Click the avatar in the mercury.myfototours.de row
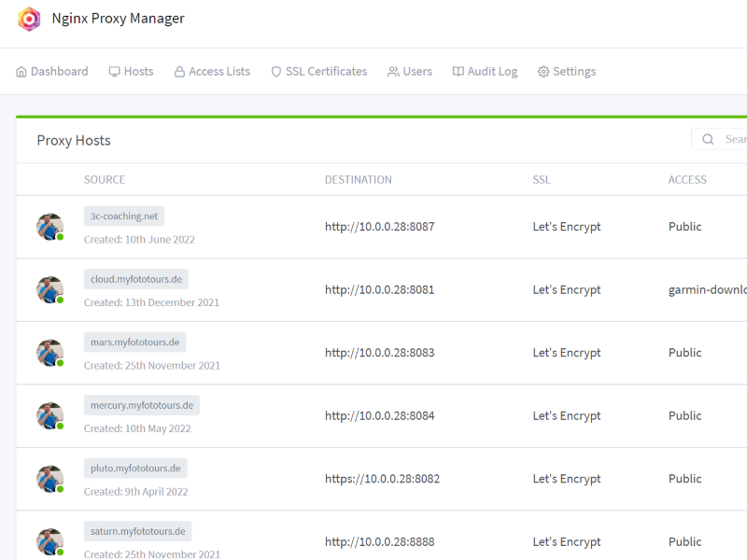The width and height of the screenshot is (747, 560). (x=50, y=415)
